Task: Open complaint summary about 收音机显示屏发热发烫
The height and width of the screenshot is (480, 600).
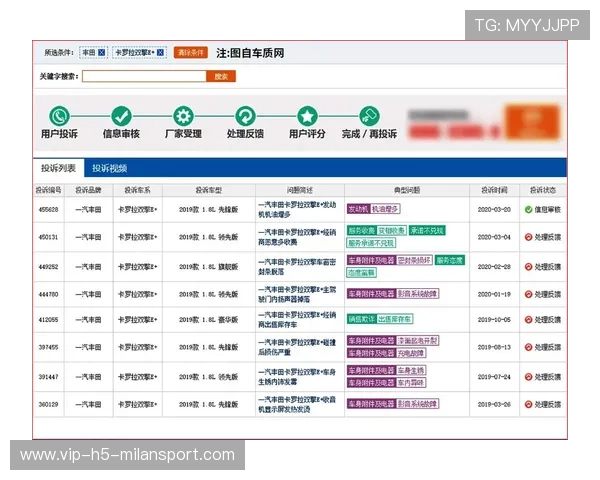Action: coord(297,404)
